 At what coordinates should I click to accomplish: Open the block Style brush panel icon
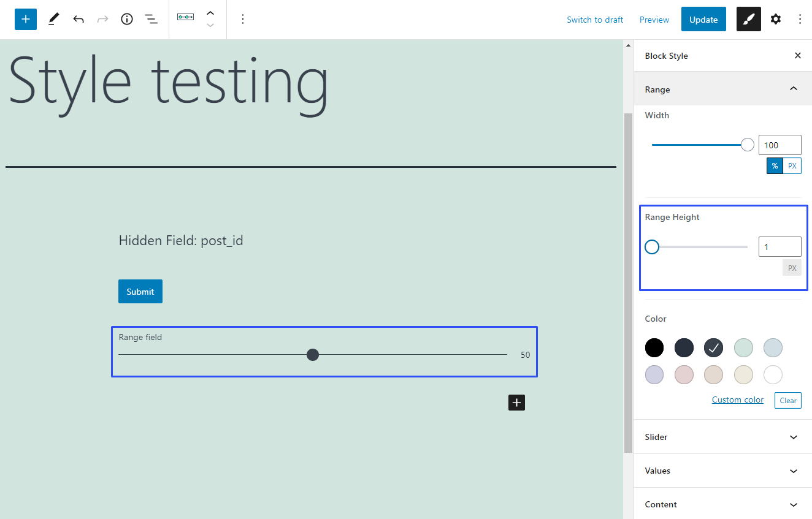pyautogui.click(x=748, y=20)
